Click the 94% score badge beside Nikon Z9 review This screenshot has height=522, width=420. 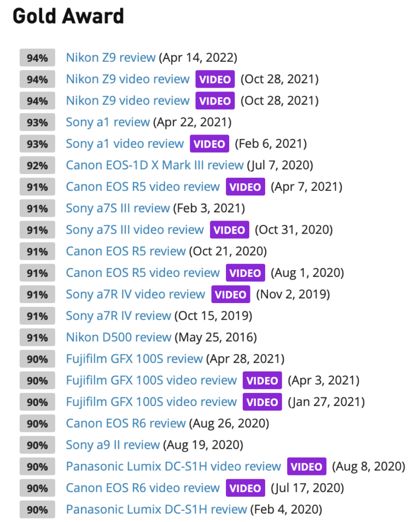coord(37,57)
